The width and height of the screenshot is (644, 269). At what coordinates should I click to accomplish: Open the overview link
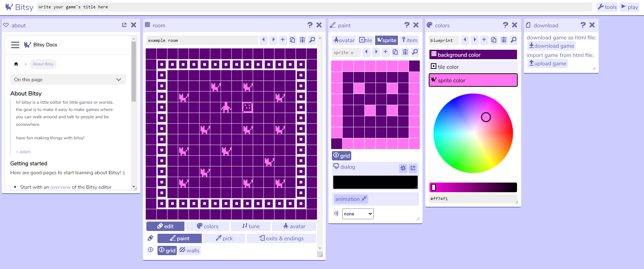61,187
